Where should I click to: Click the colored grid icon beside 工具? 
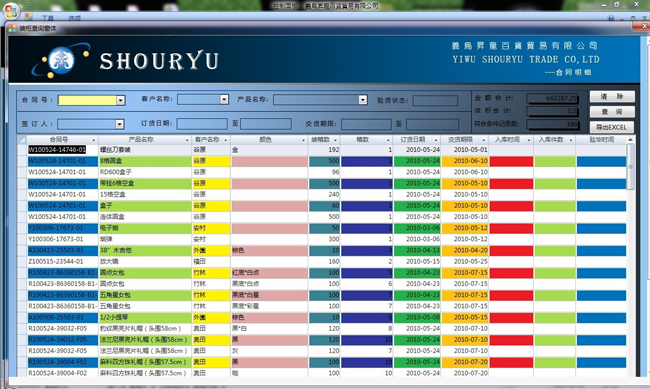coord(29,17)
